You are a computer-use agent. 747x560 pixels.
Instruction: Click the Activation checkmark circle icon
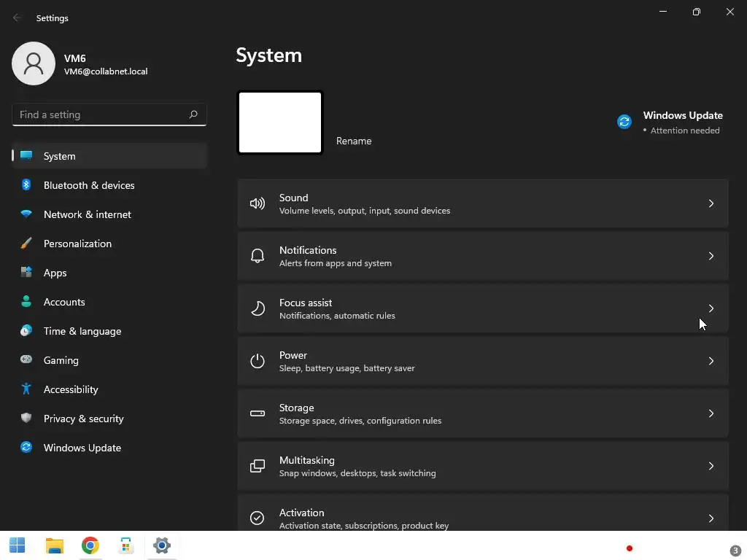tap(258, 518)
